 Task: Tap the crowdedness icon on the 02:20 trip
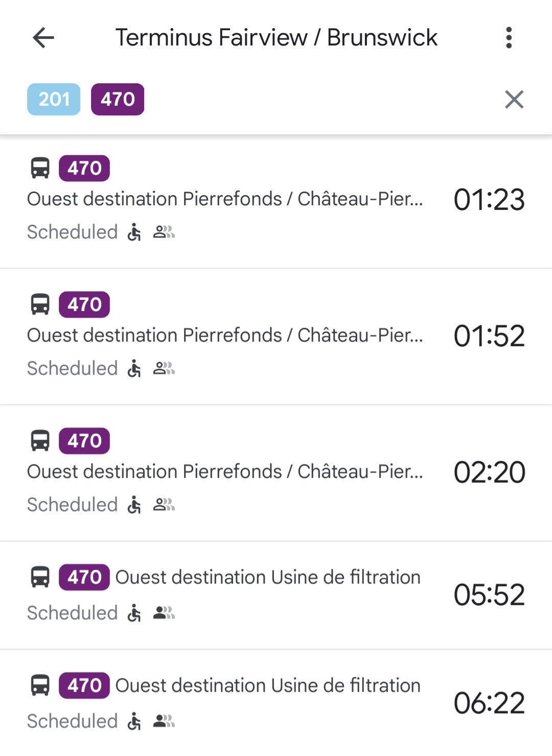tap(164, 505)
